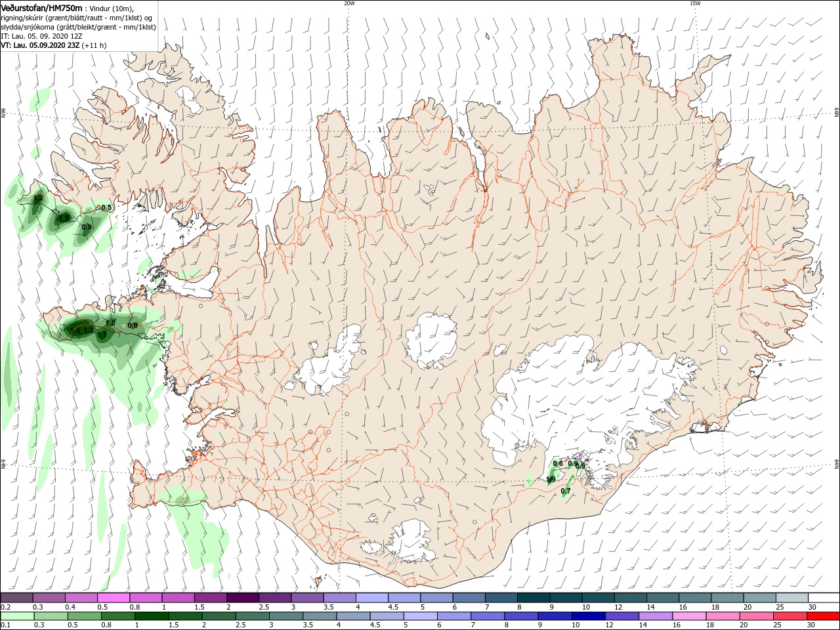Image resolution: width=840 pixels, height=630 pixels.
Task: Pick dark teal snow swatch between 8 and 9
Action: point(533,598)
